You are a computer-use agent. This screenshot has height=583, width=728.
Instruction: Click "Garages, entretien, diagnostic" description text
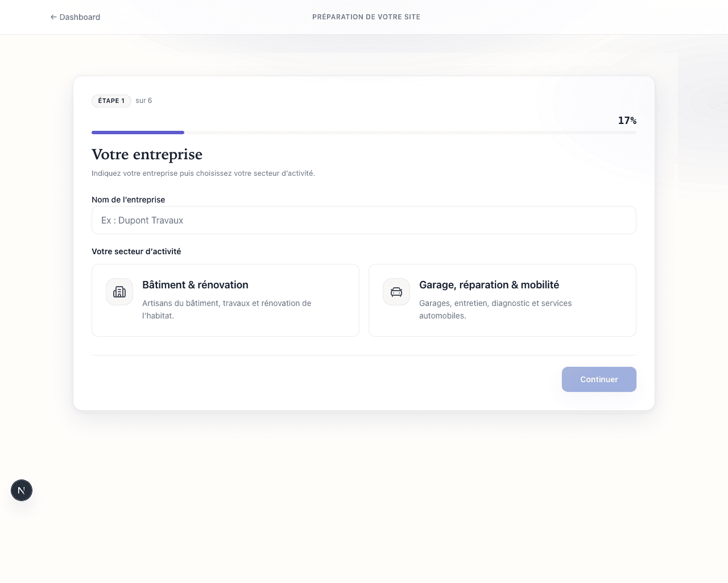click(495, 309)
